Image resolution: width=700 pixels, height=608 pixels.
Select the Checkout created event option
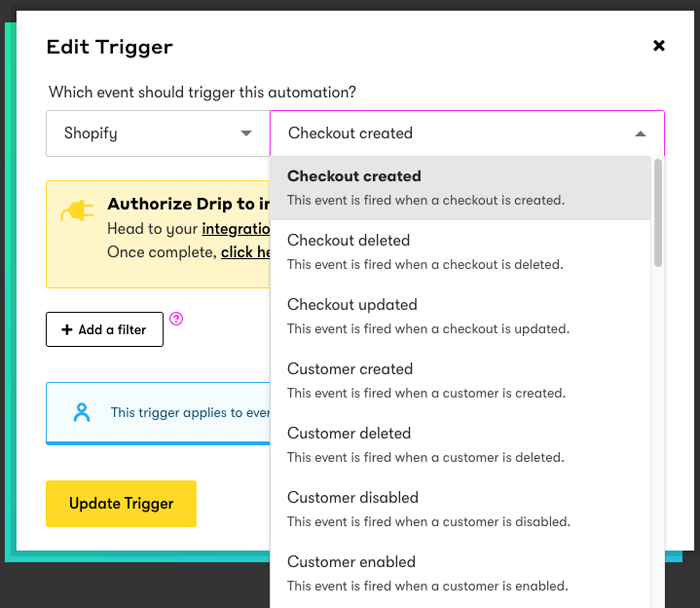point(460,187)
